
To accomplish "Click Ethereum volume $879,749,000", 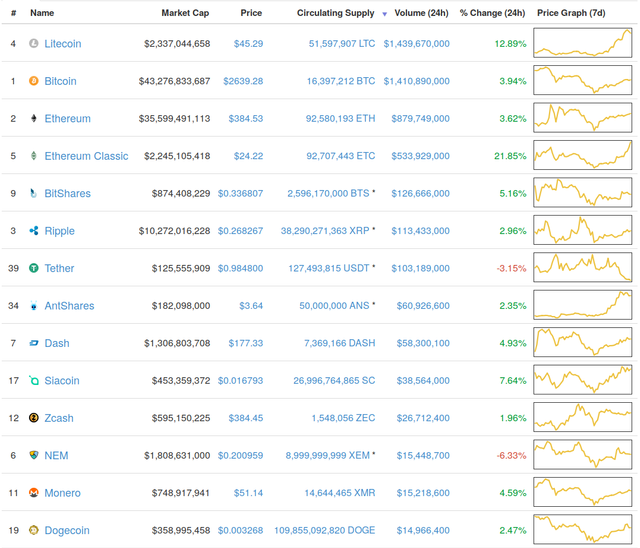I will coord(420,118).
